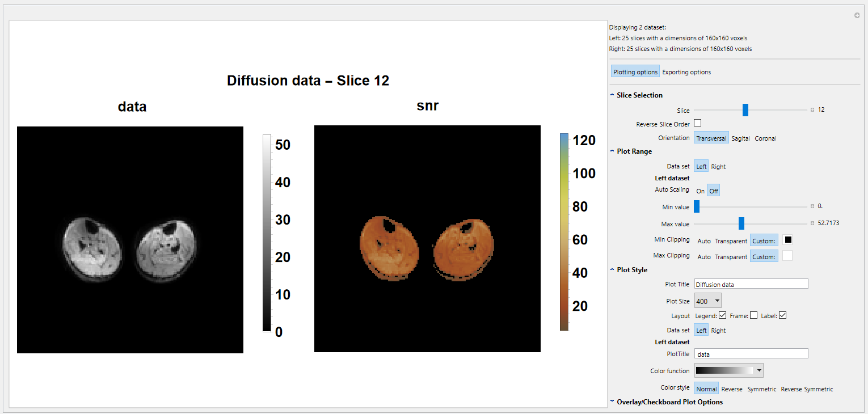Click the grayscale legend bar of data plot

tap(267, 233)
